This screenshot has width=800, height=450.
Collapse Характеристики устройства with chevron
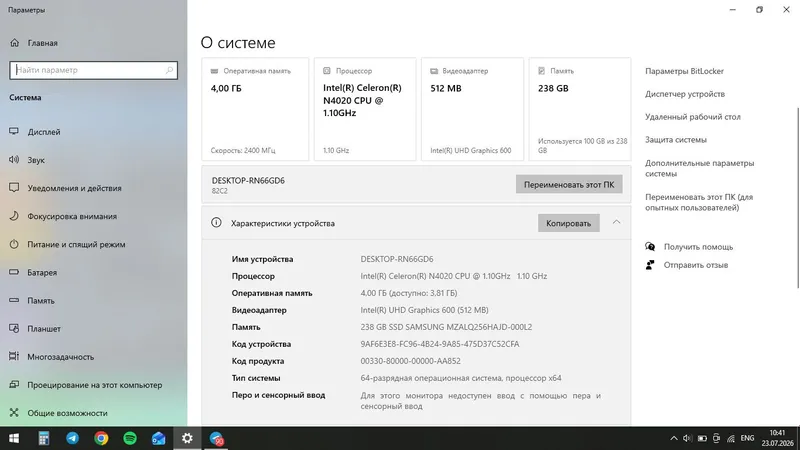coord(616,222)
